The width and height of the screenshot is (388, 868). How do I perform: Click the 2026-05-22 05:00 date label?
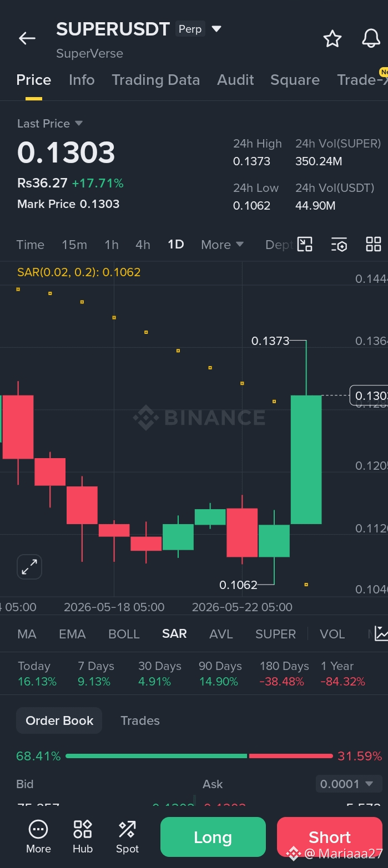click(242, 607)
